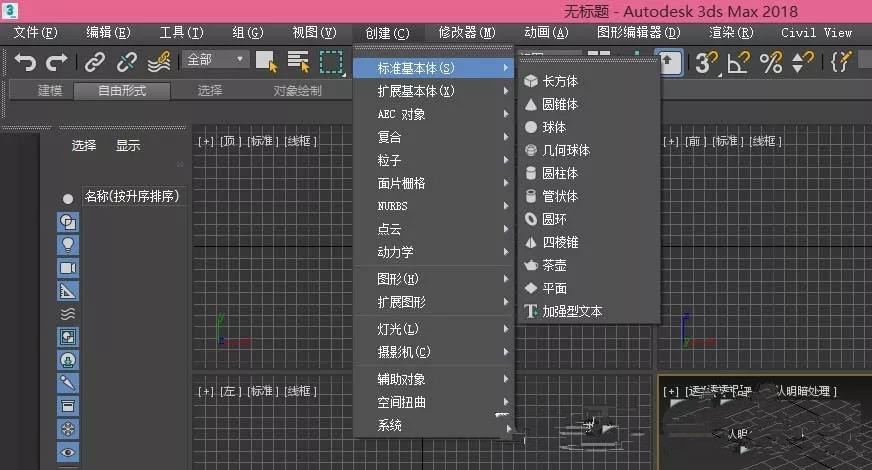The image size is (872, 470).
Task: Open 显示 menu in scene explorer
Action: [x=128, y=146]
